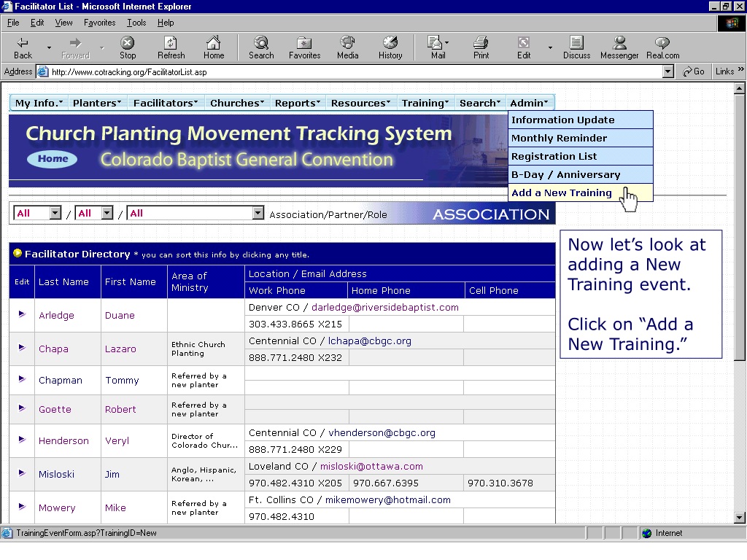Select Information Update in Admin menu
This screenshot has width=747, height=560.
pyautogui.click(x=580, y=120)
